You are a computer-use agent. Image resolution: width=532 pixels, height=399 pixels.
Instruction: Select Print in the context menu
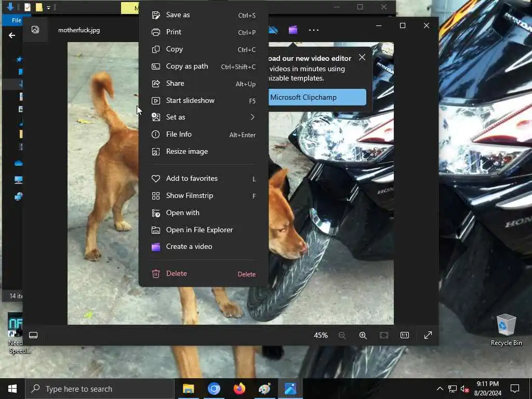204,32
